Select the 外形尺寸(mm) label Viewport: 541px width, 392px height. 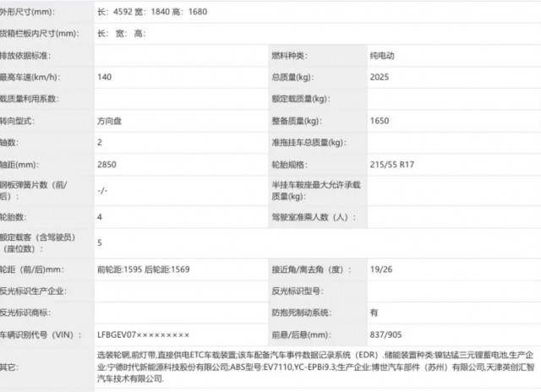(27, 12)
